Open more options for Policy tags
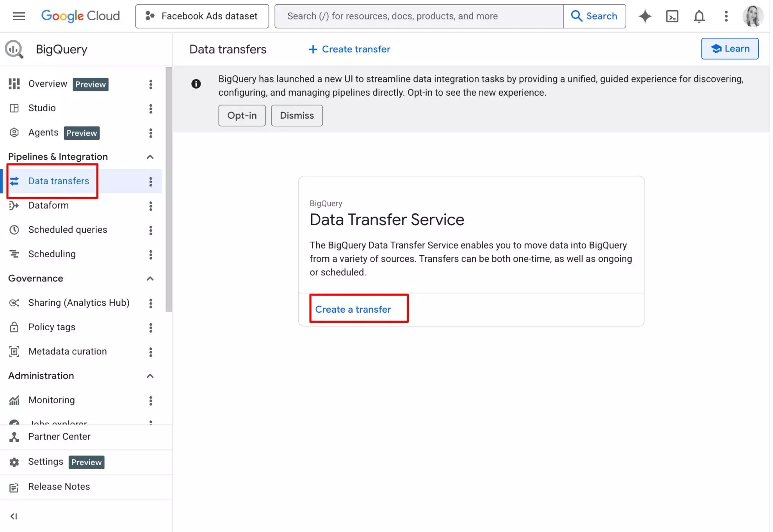This screenshot has height=532, width=773. (x=151, y=328)
